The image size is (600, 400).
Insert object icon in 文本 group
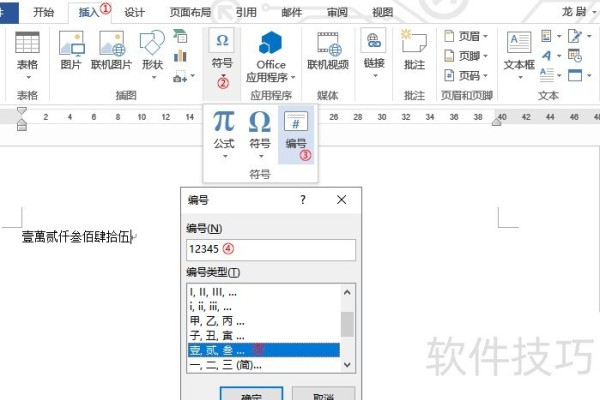pos(574,75)
